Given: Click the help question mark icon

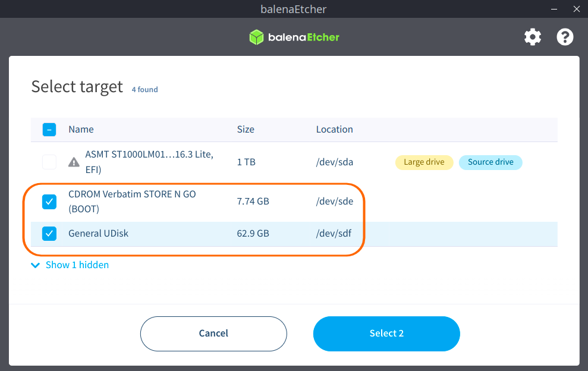Looking at the screenshot, I should pos(565,37).
